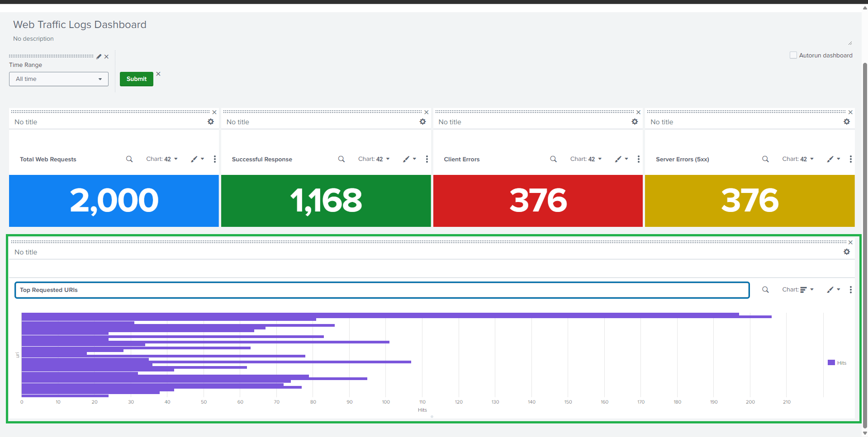Expand Chart: 42 dropdown in Server Errors panel
Screen dimensions: 868x437
tap(798, 159)
